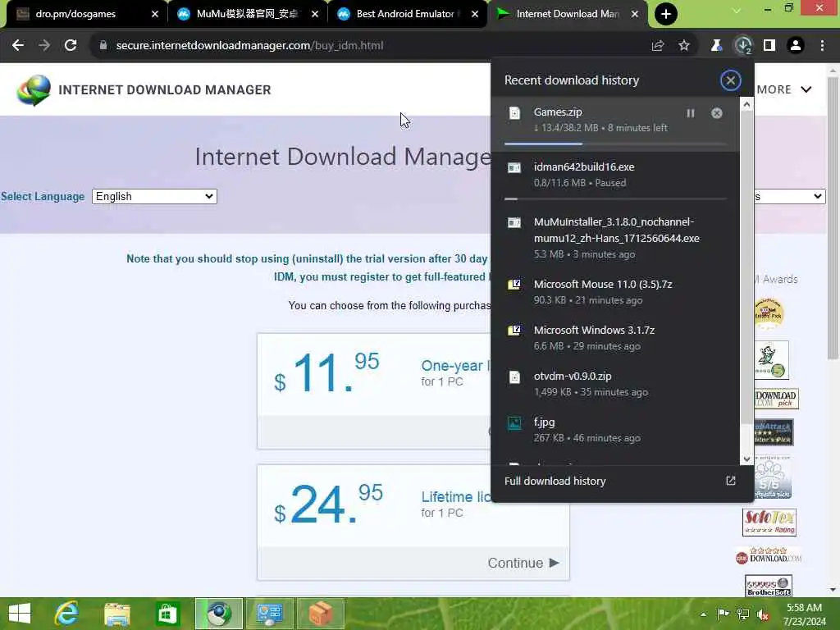
Task: Open Windows Store from taskbar
Action: pos(167,614)
